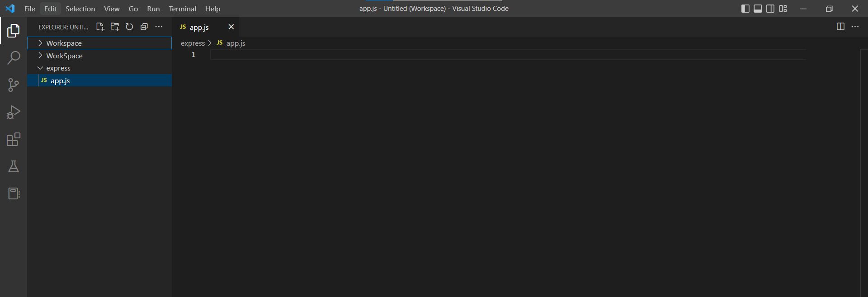Open the Source Control view
The image size is (868, 297).
pos(14,85)
